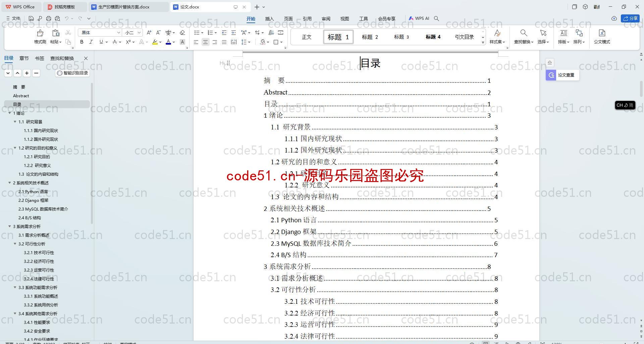
Task: Click the Share (分享) button
Action: 630,18
